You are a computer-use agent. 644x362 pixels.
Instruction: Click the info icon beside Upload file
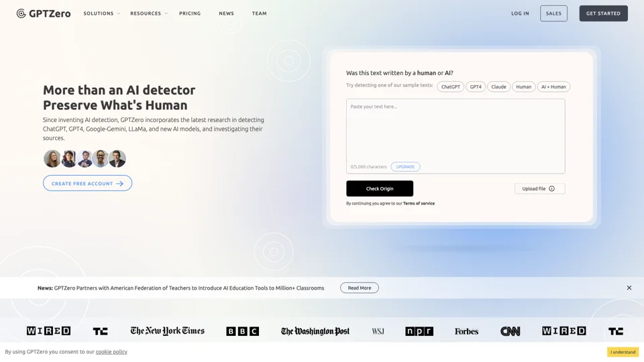pyautogui.click(x=551, y=188)
